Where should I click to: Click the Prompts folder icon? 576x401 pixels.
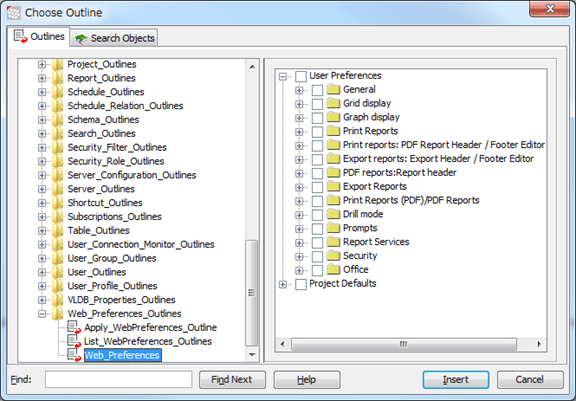tap(333, 228)
